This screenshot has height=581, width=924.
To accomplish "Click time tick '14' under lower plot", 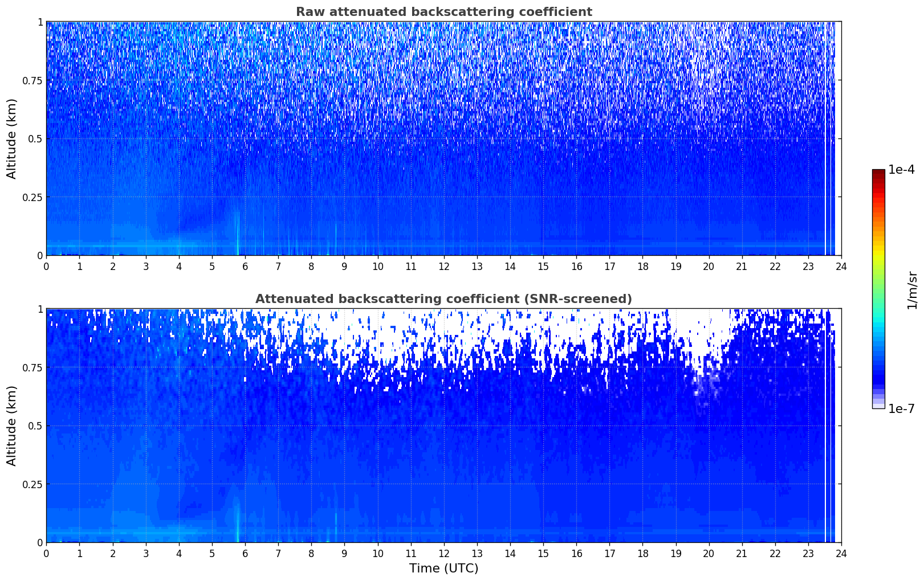I will point(510,553).
